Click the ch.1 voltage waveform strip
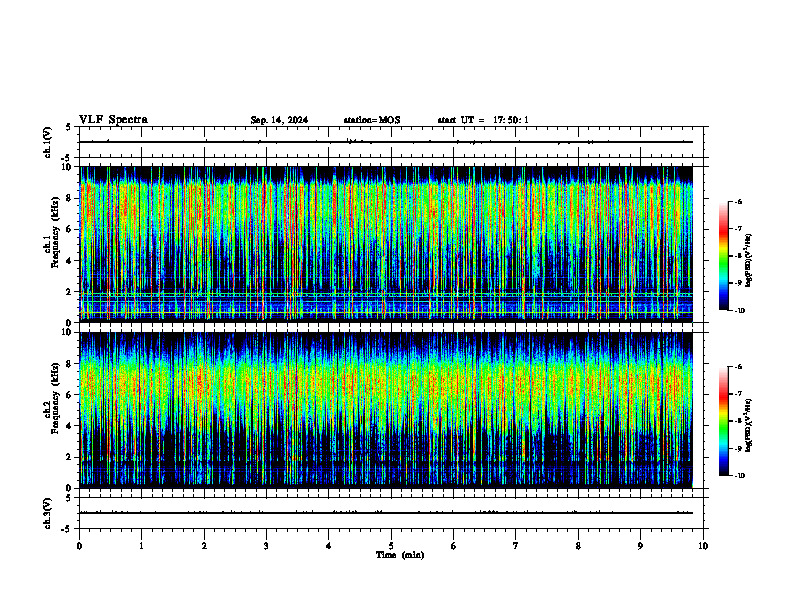The image size is (792, 612). 391,142
